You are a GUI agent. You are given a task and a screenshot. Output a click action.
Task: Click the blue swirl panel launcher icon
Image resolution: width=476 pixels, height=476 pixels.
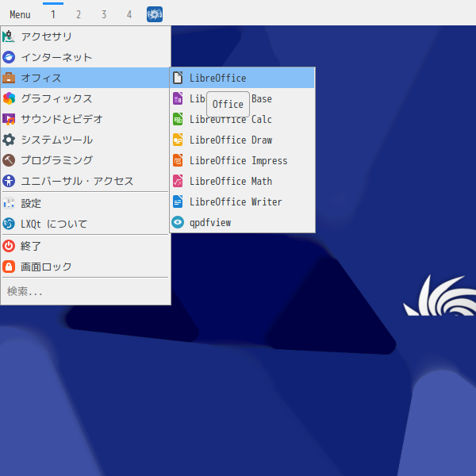(155, 14)
